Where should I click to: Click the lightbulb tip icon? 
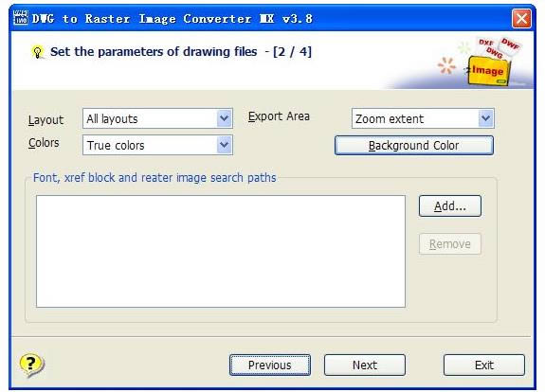[x=38, y=52]
